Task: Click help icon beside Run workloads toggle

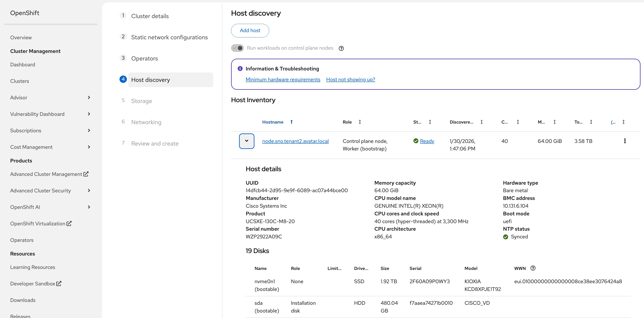Action: point(341,48)
